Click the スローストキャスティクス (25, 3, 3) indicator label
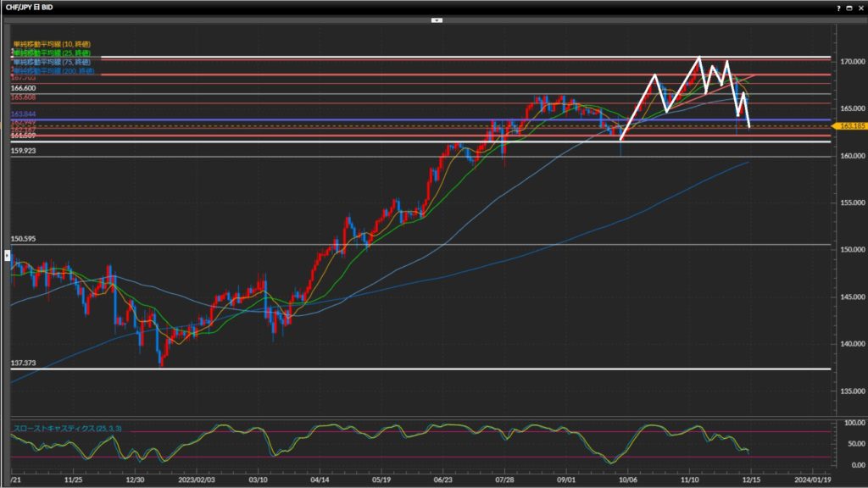 pos(67,430)
